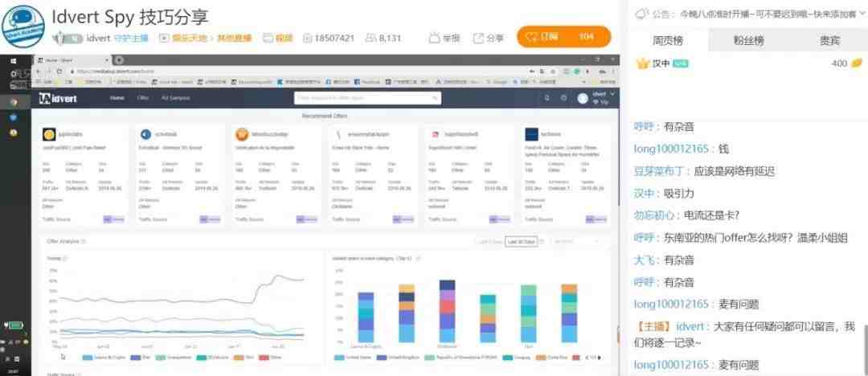The height and width of the screenshot is (376, 868).
Task: Switch to the 贵宾 tab
Action: (829, 40)
